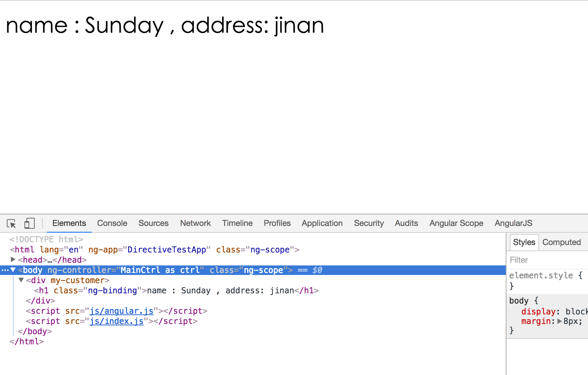Viewport: 588px width, 375px height.
Task: Select the h1 ng-binding element row
Action: tap(176, 291)
